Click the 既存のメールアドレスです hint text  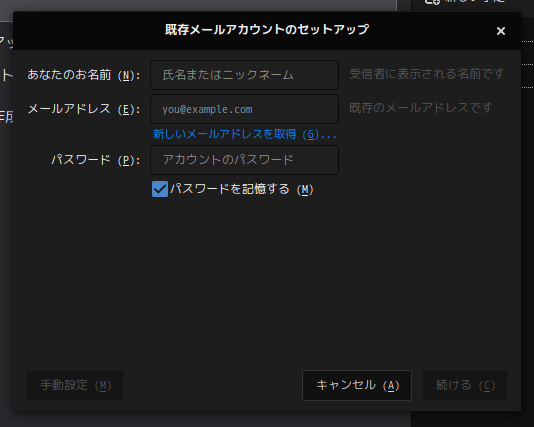(x=421, y=108)
